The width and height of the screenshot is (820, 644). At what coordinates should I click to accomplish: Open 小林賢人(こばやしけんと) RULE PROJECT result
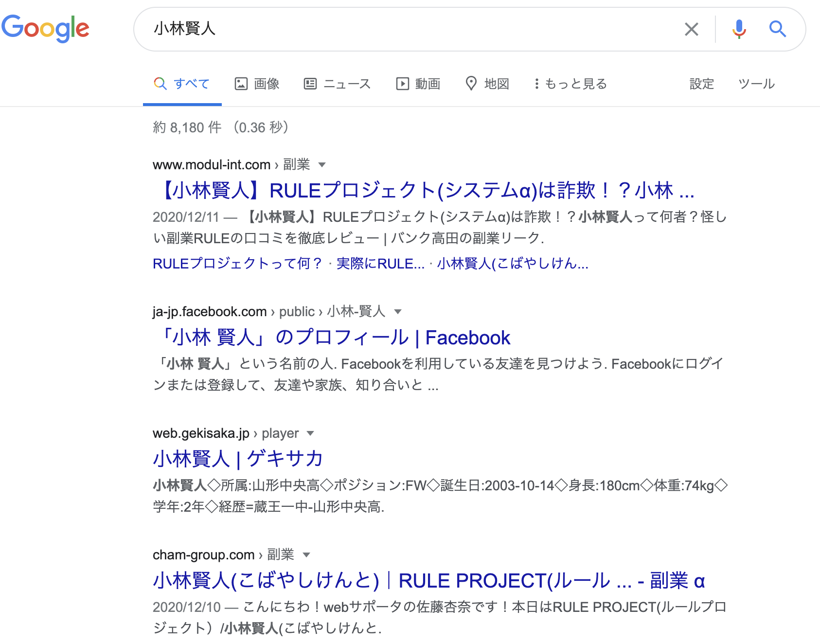429,580
